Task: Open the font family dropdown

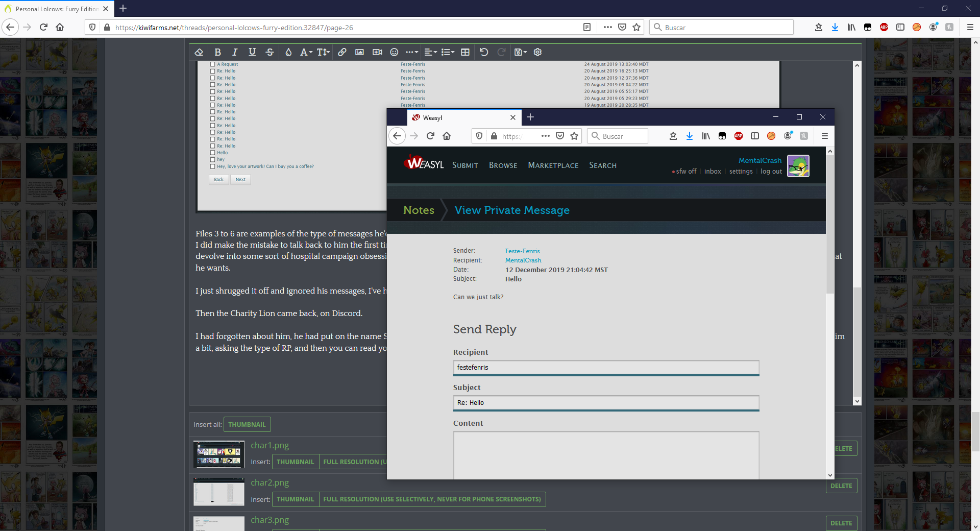Action: coord(306,52)
